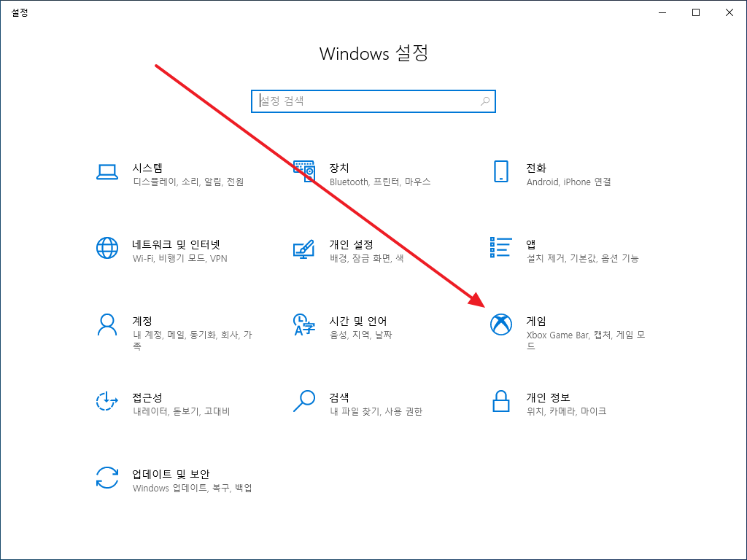
Task: Select the 네트워크 및 인터넷 globe icon
Action: tap(107, 248)
